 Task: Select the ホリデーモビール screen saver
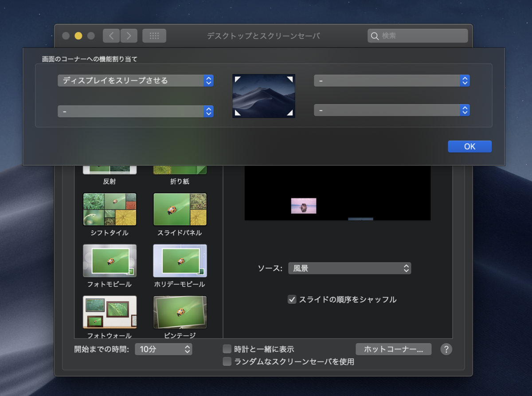point(180,261)
